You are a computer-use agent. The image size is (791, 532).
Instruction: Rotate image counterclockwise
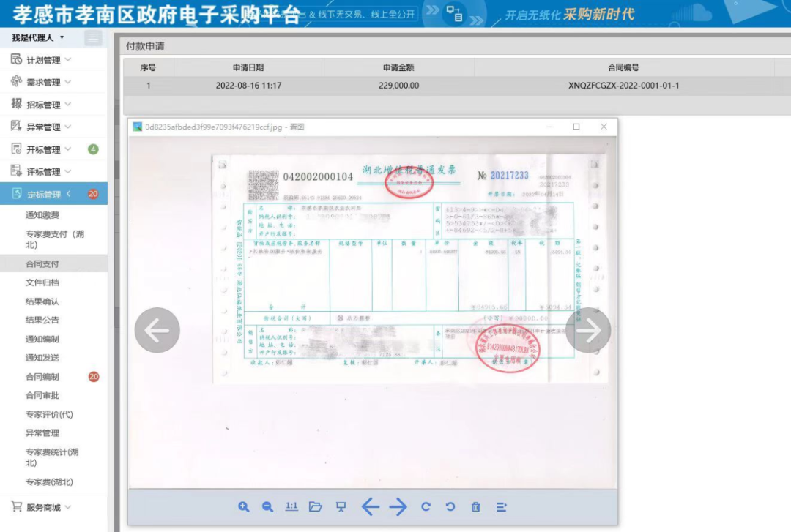tap(450, 506)
